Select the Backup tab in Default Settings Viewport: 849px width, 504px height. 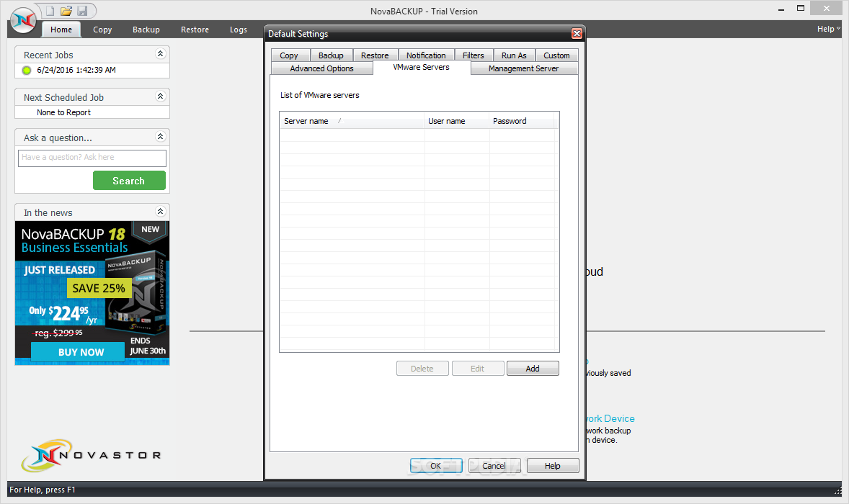[331, 55]
